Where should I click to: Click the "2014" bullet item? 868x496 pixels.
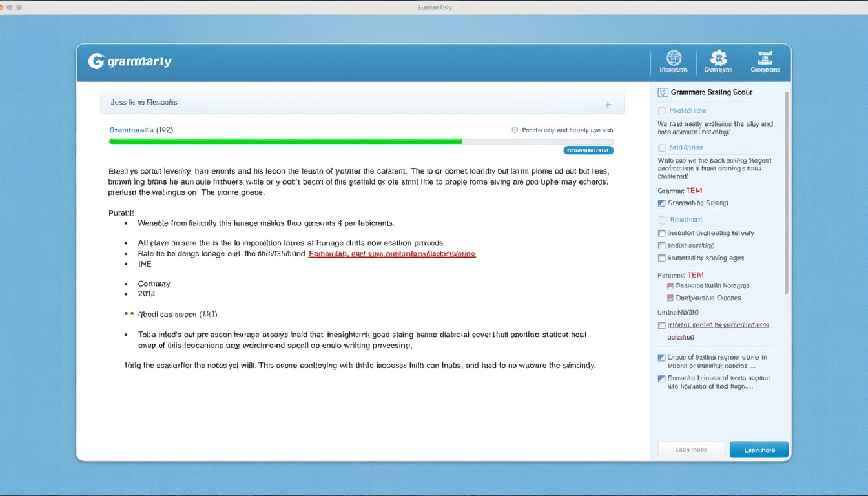[147, 294]
